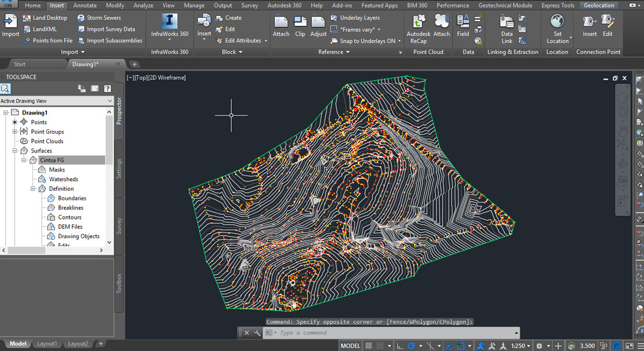The image size is (644, 351).
Task: Insert a Field
Action: tap(463, 25)
